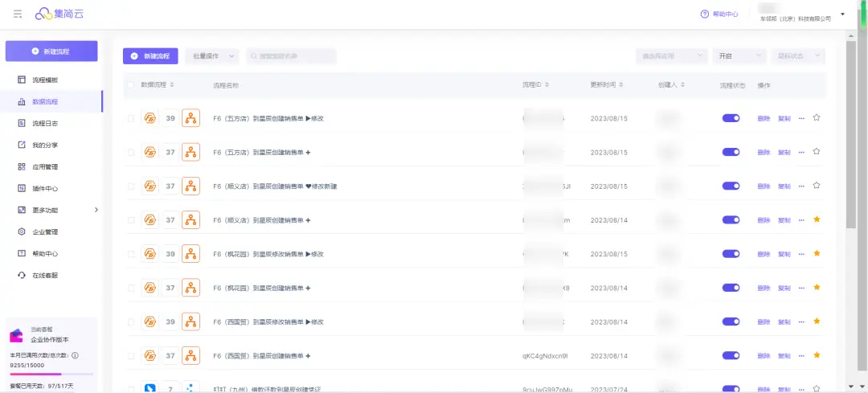Image resolution: width=868 pixels, height=393 pixels.
Task: Click 删除 for 五方店 ▶修改 row
Action: click(x=764, y=118)
